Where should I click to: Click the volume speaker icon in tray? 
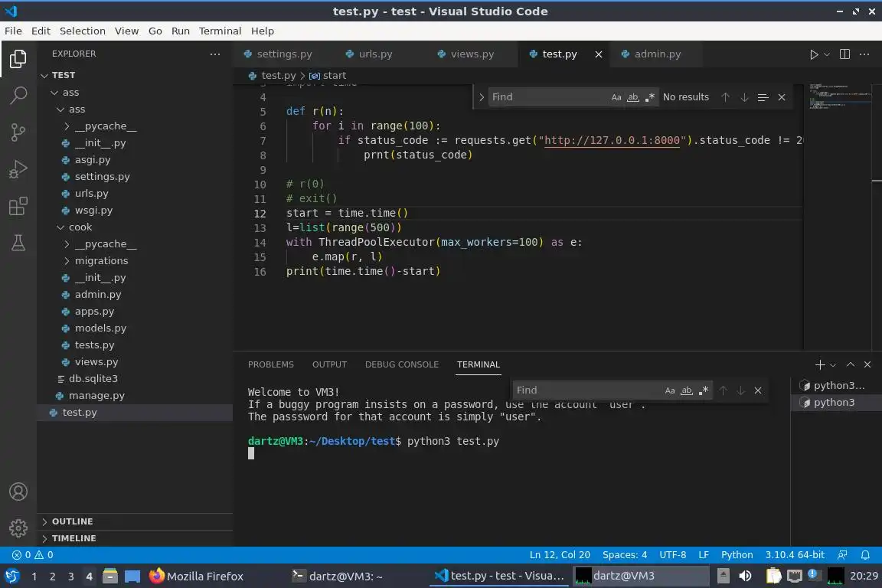click(745, 577)
